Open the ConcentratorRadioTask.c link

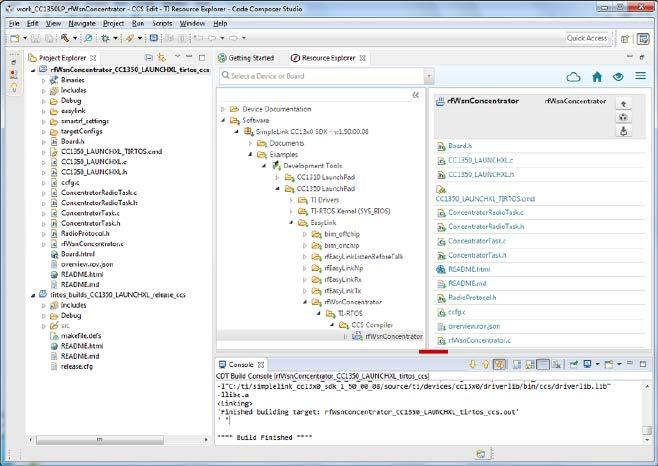coord(486,213)
